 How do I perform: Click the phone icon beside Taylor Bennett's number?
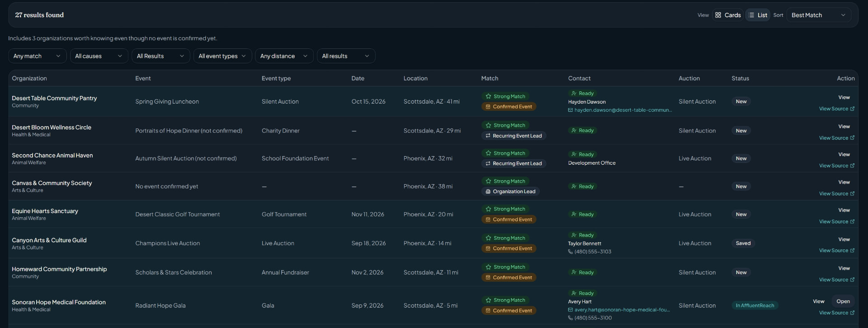571,252
